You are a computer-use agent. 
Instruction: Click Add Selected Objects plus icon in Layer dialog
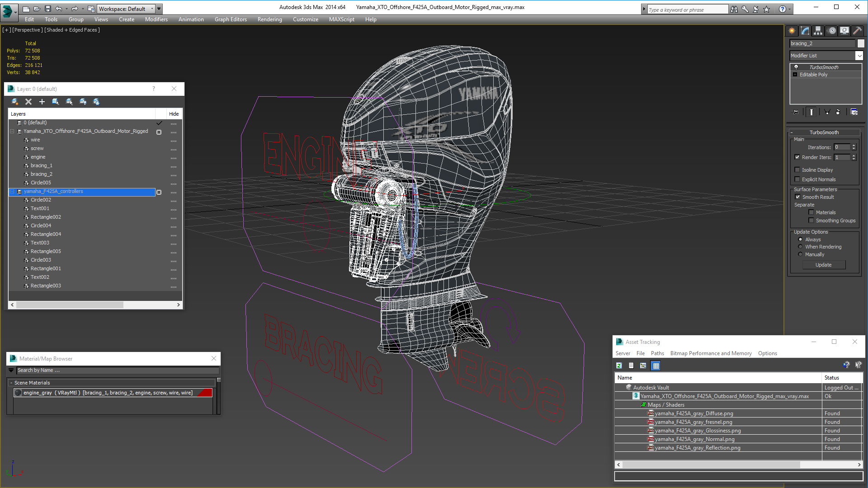pos(42,102)
